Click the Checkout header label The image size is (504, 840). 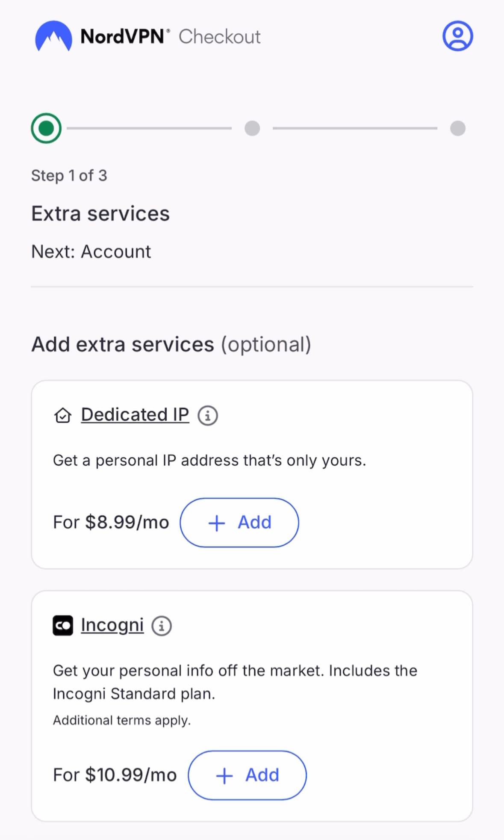coord(220,37)
